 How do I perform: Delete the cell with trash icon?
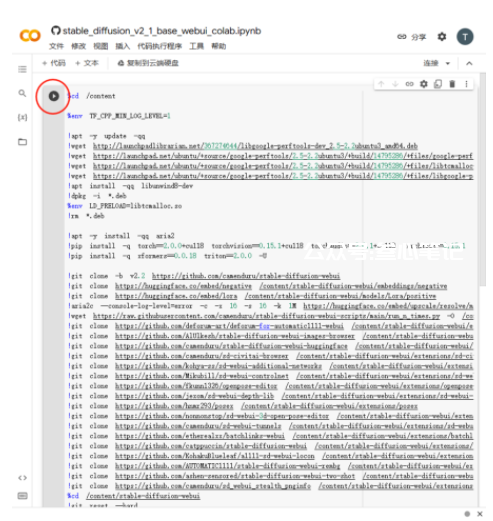click(452, 84)
